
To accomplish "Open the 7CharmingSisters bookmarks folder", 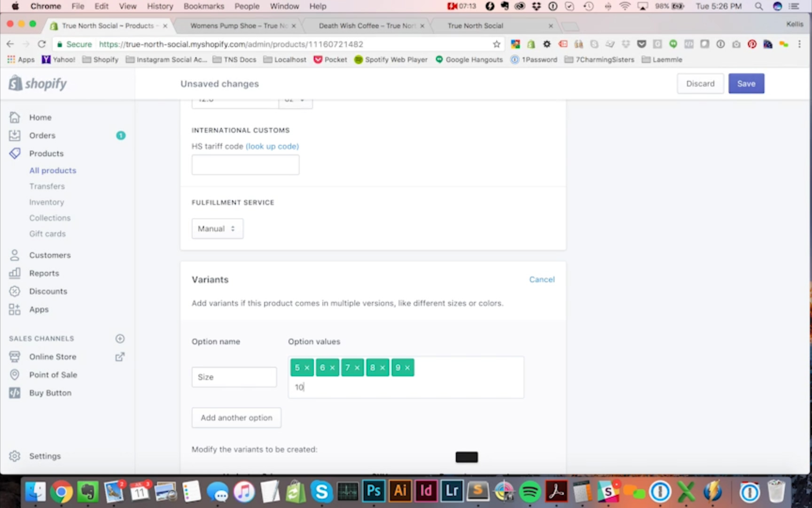I will click(x=599, y=60).
